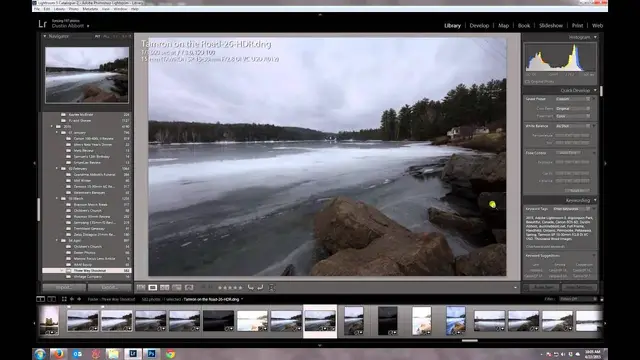640x360 pixels.
Task: Switch to Photoshop on taskbar
Action: [x=151, y=354]
